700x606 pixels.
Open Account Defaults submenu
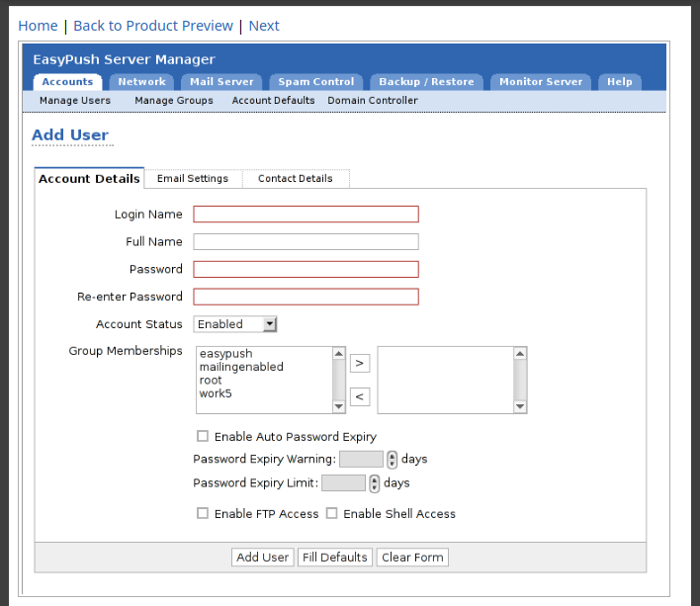[x=273, y=101]
